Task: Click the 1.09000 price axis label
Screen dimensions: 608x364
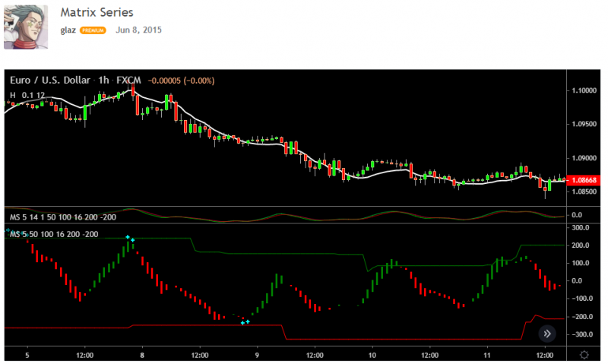Action: pyautogui.click(x=584, y=158)
